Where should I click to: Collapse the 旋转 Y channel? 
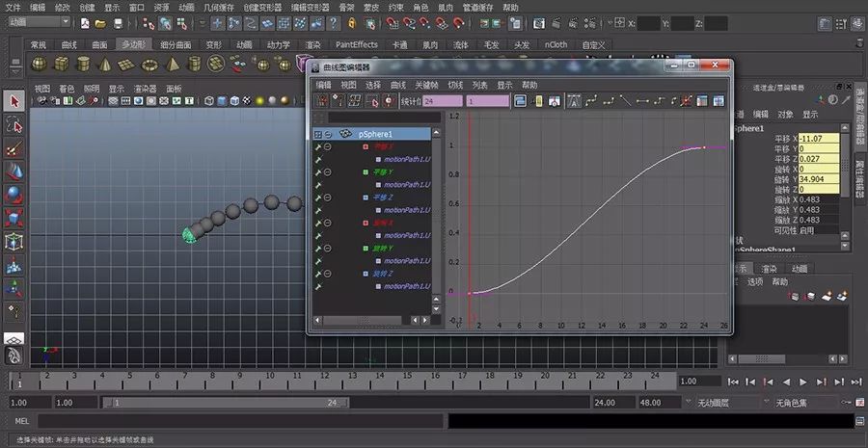328,249
